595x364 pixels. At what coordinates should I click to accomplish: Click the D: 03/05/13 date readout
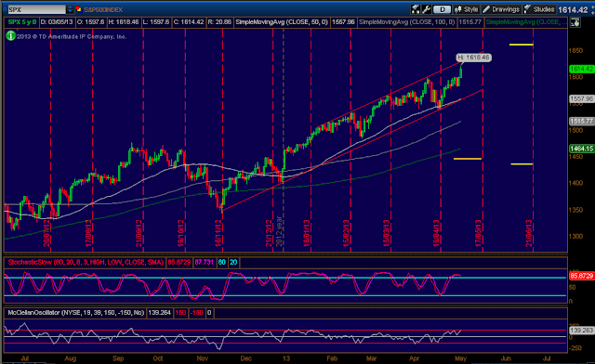(57, 22)
